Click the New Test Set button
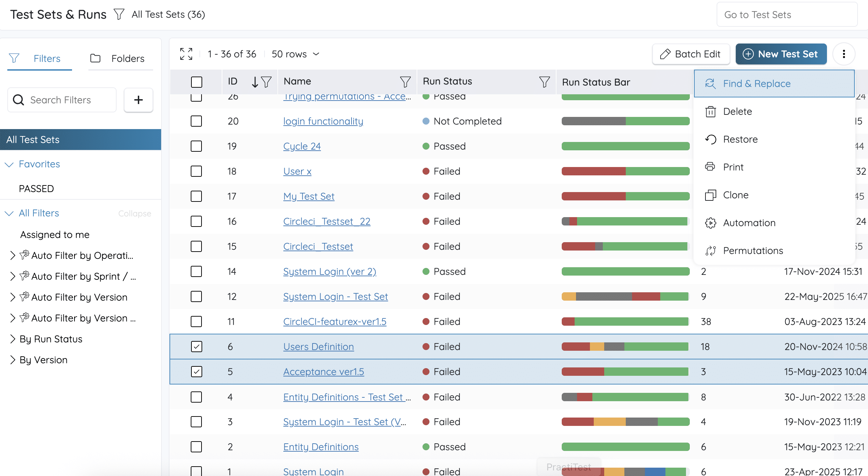Viewport: 868px width, 476px height. [x=781, y=54]
